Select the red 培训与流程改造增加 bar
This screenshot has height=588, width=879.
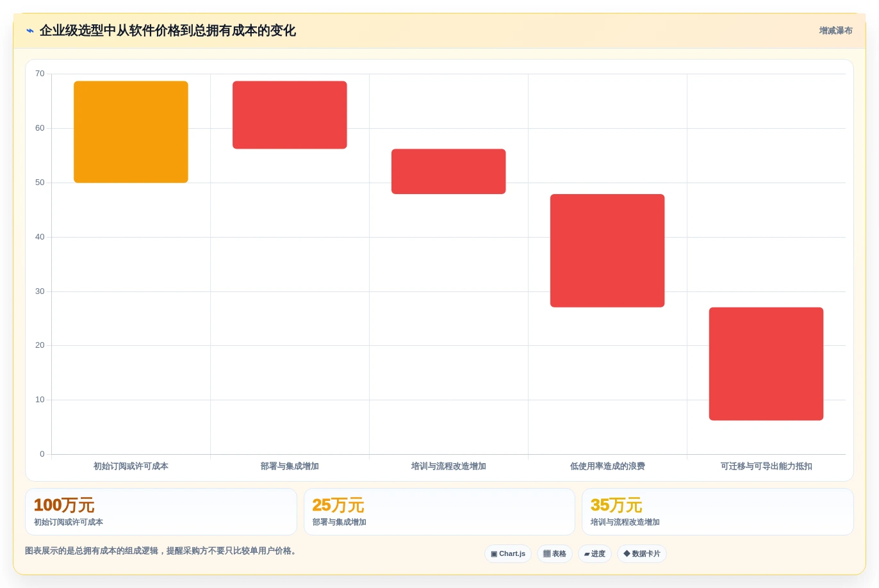pos(448,172)
